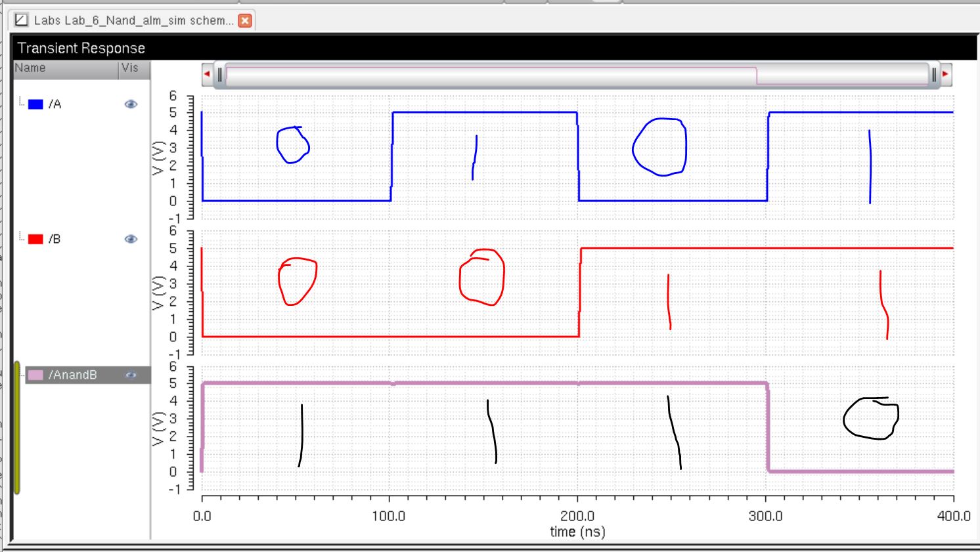Select the /A signal name in the list
This screenshot has height=552, width=980.
[x=55, y=104]
